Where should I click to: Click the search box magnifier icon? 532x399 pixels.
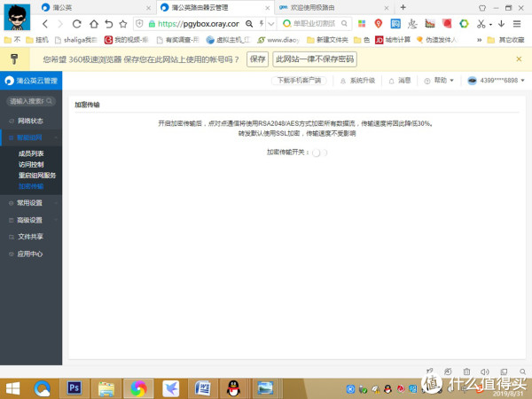point(344,23)
